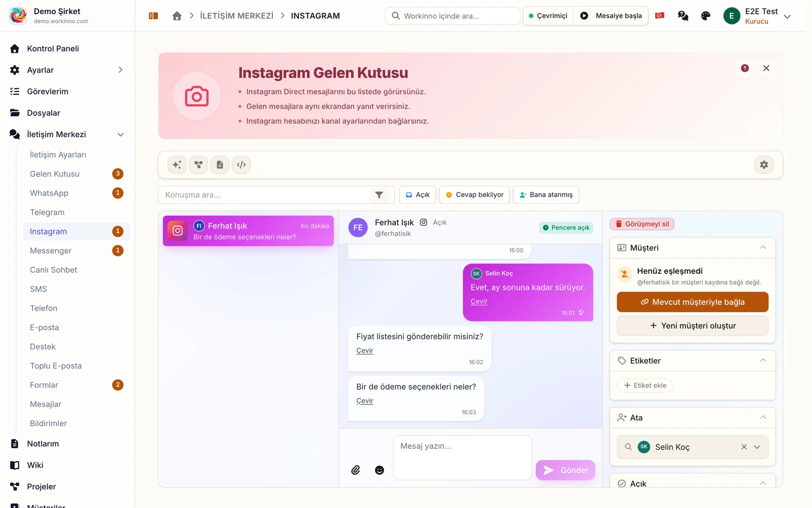Click the code brackets toolbar icon

(x=242, y=165)
